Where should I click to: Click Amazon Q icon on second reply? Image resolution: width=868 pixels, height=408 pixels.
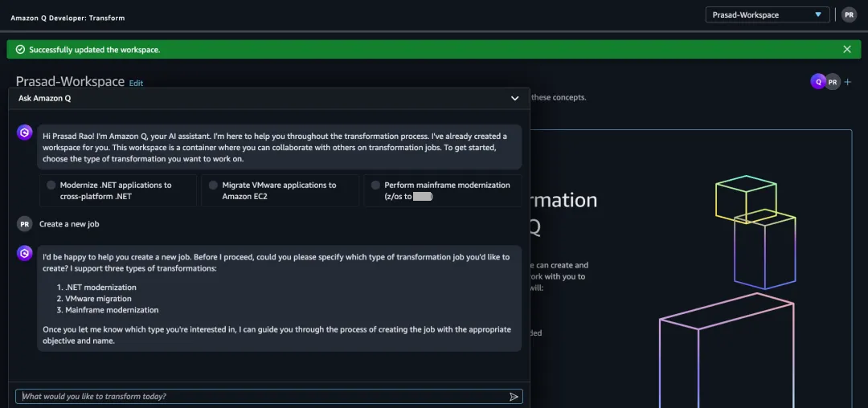pyautogui.click(x=25, y=253)
